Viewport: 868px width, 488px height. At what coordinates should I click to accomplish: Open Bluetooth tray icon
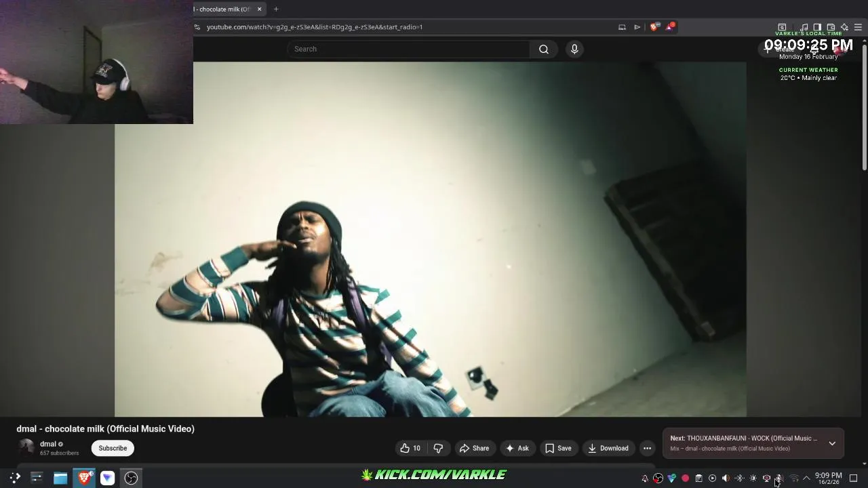[739, 479]
